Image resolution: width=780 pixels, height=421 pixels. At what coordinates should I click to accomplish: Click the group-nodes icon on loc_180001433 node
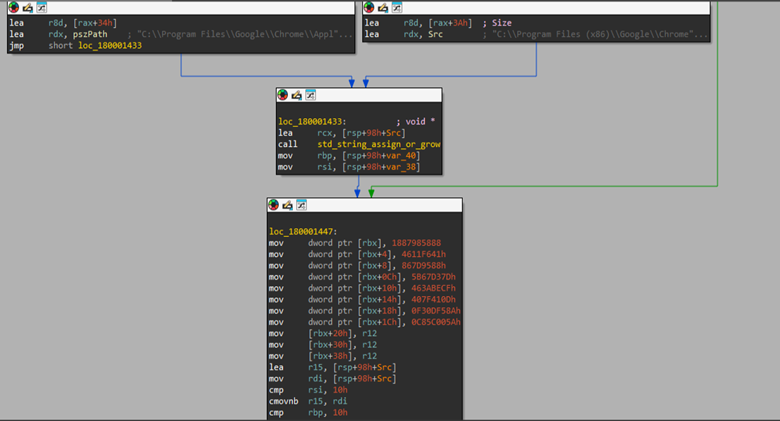[x=310, y=95]
